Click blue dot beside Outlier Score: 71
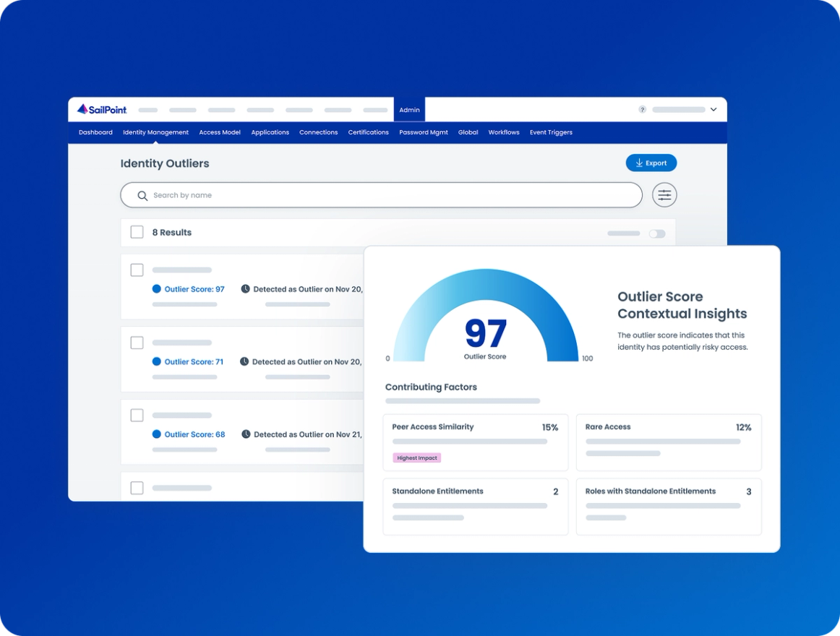840x636 pixels. [156, 361]
